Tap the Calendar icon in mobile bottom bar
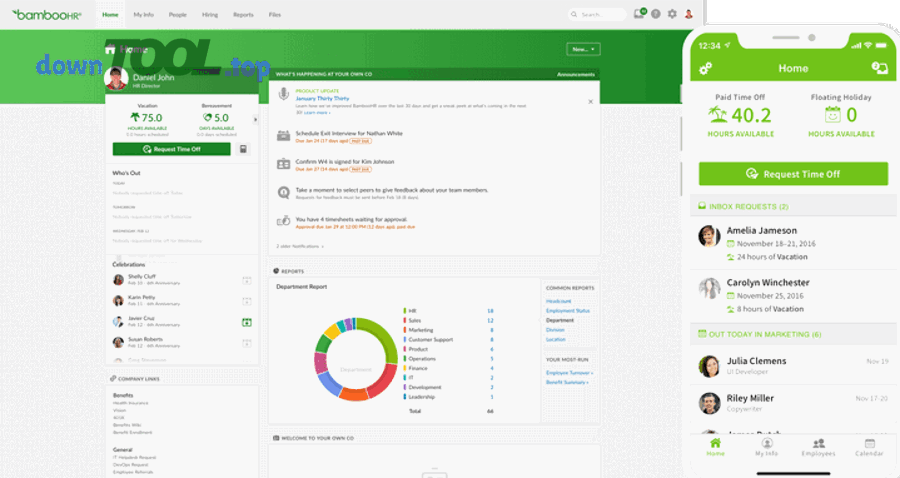This screenshot has height=478, width=900. 869,446
